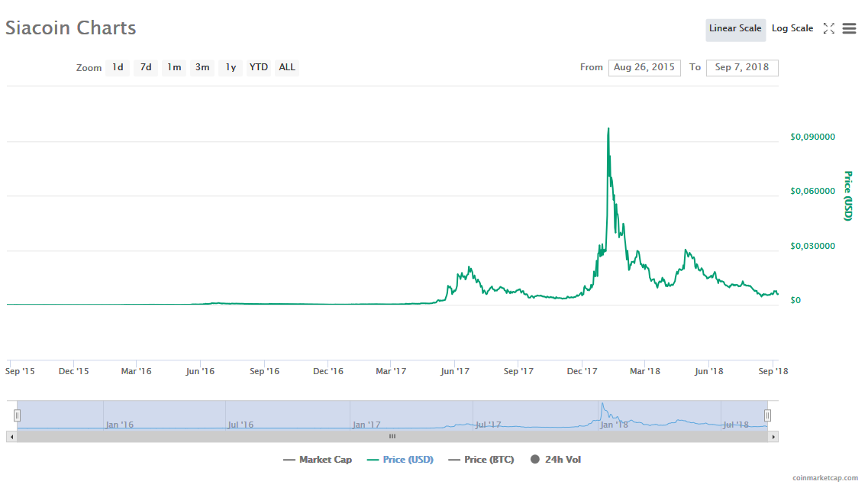Open the coinmarketcap.com credit link
The width and height of the screenshot is (868, 491).
point(824,478)
